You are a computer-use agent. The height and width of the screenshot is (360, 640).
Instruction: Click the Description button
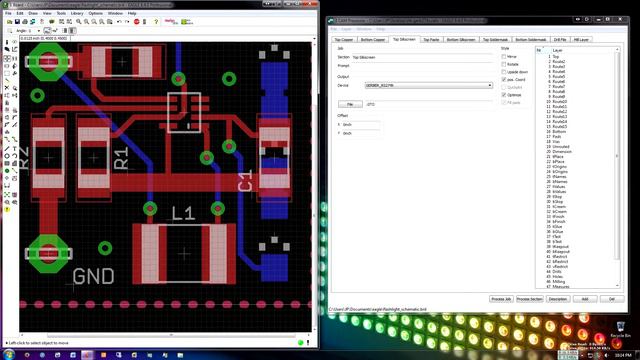(558, 299)
